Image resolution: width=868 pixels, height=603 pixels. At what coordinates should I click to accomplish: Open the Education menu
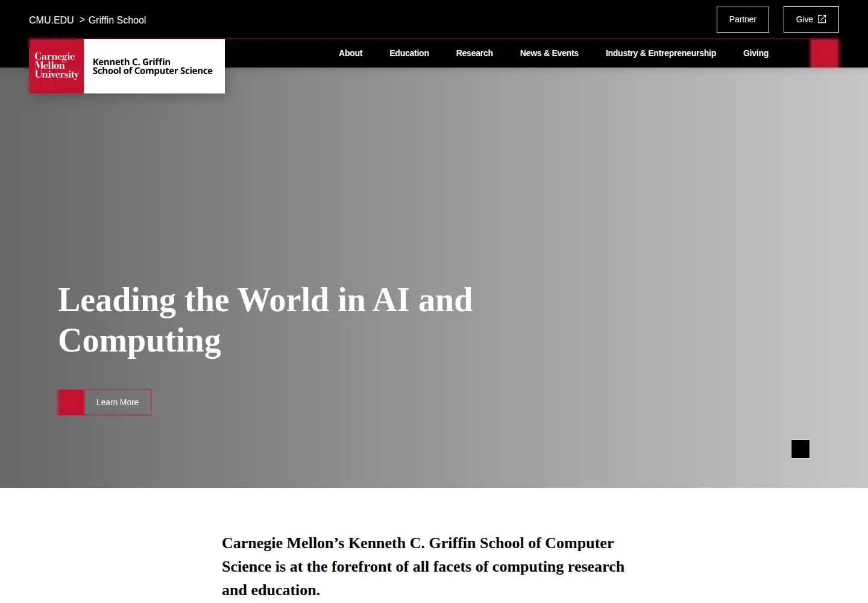[x=409, y=53]
